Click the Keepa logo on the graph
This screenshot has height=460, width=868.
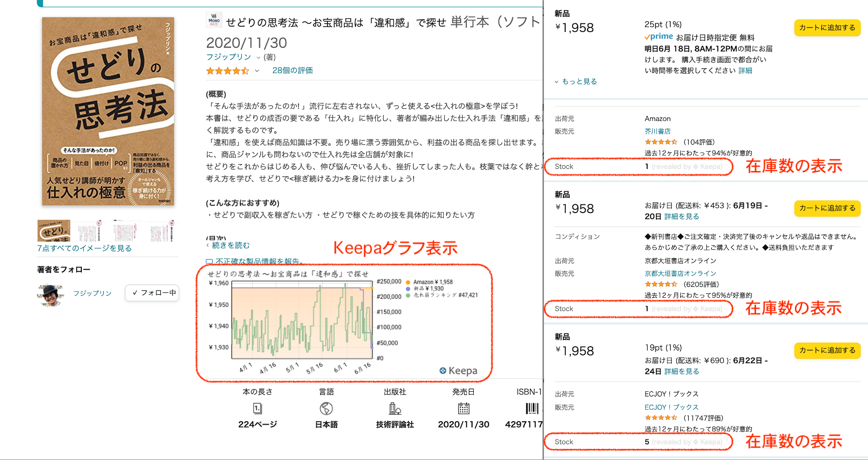[458, 370]
